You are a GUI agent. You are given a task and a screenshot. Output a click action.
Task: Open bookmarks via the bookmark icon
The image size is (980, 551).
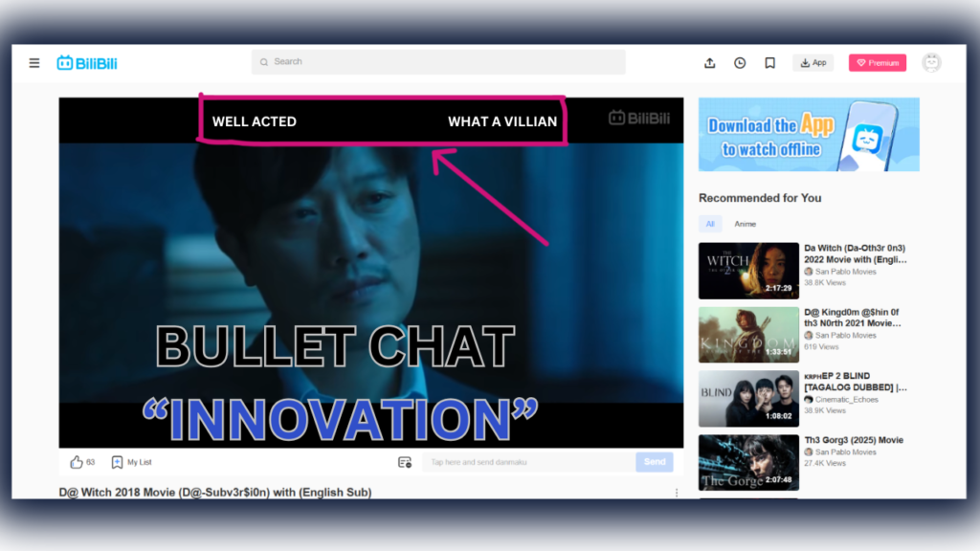(x=769, y=62)
